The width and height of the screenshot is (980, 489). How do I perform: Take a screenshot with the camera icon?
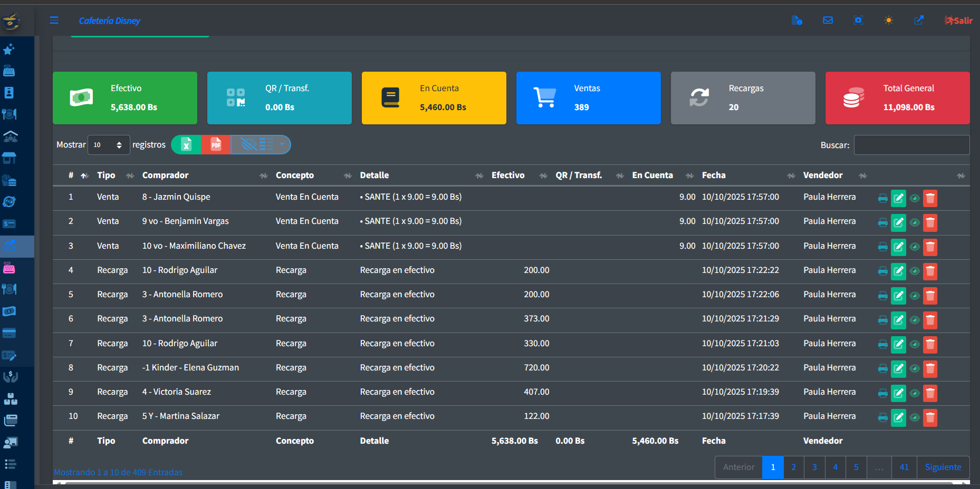click(858, 21)
